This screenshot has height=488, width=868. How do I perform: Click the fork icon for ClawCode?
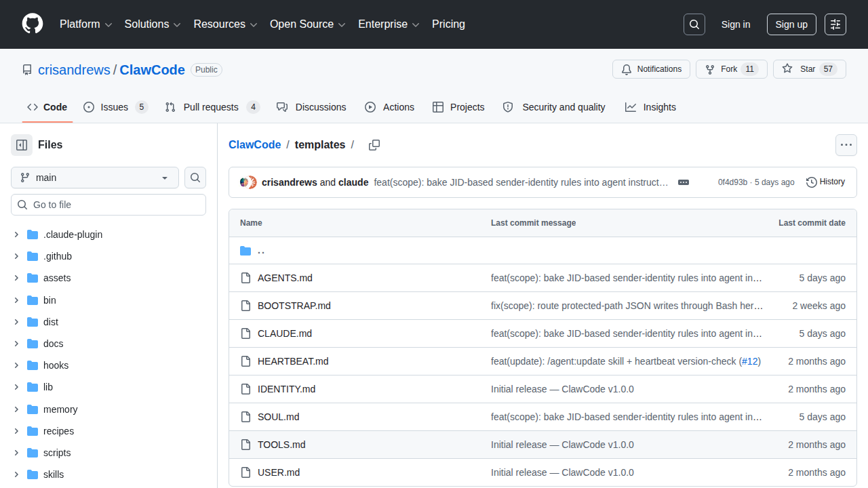(x=710, y=69)
